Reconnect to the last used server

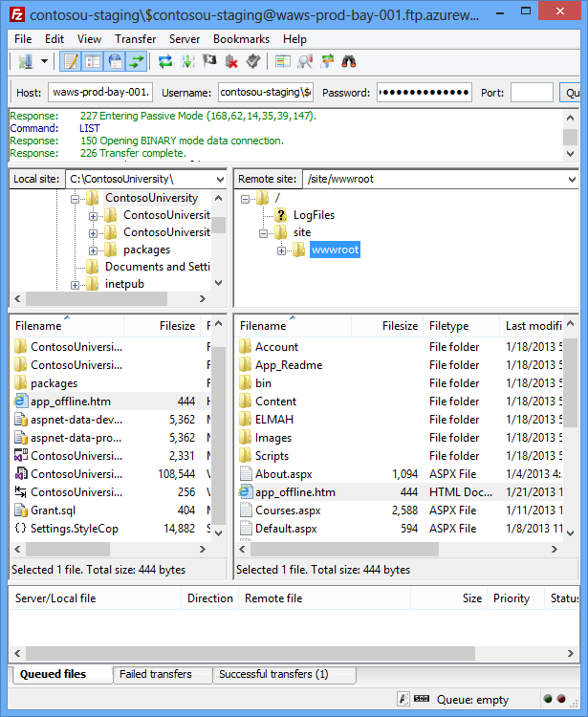(253, 61)
